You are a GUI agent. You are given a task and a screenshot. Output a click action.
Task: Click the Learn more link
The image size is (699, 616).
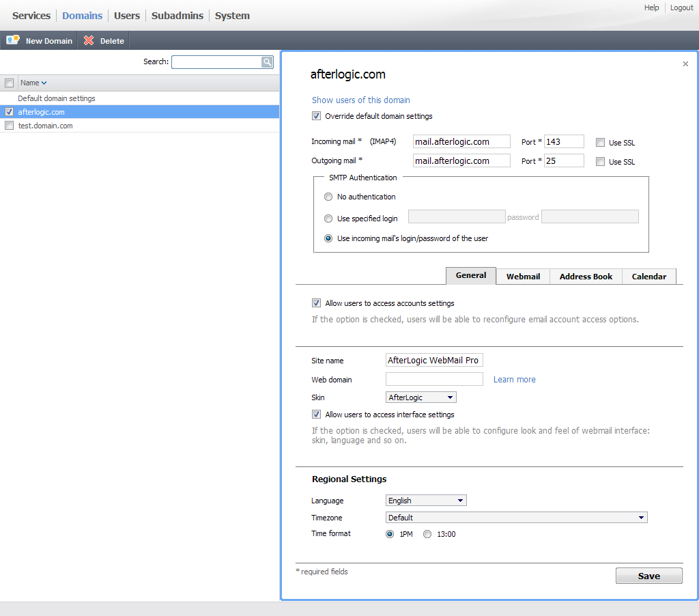coord(514,380)
